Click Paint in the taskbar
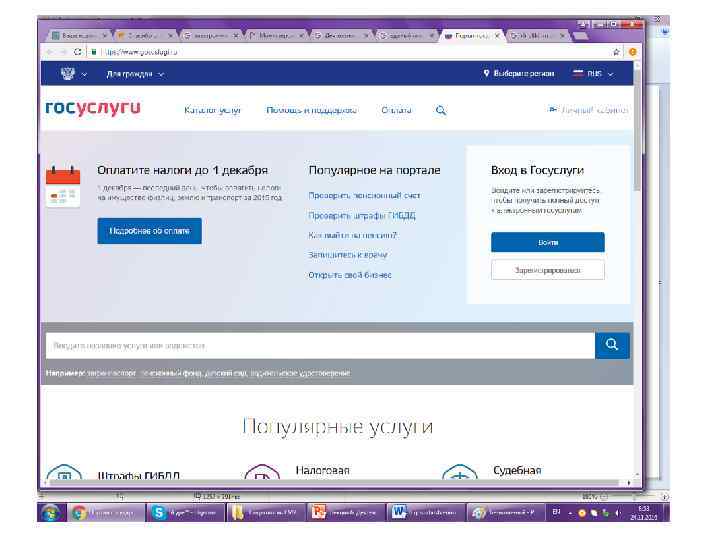Screen dimensions: 720x540 pos(506,512)
